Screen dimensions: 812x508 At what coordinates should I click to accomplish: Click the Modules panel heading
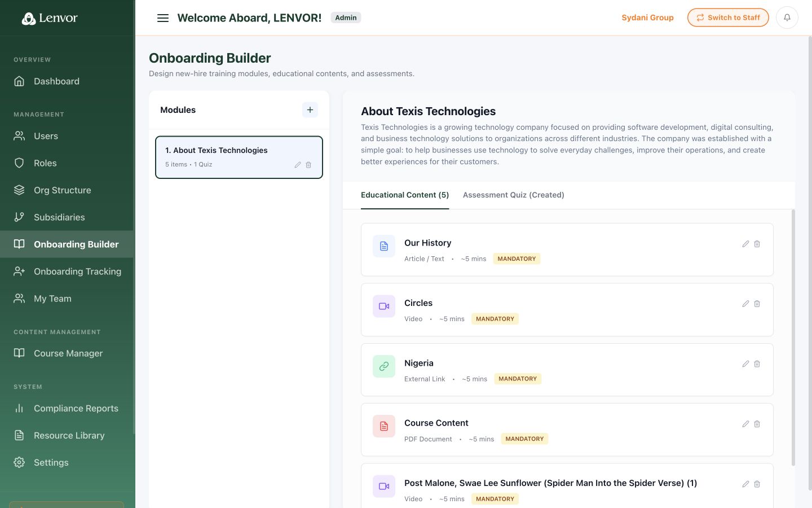point(178,110)
